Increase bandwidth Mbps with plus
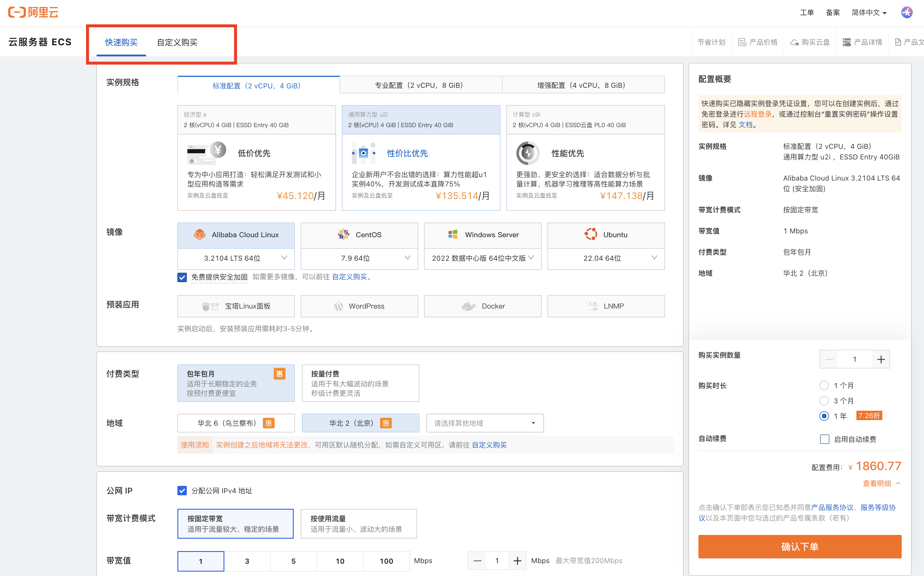The height and width of the screenshot is (576, 924). pos(517,561)
